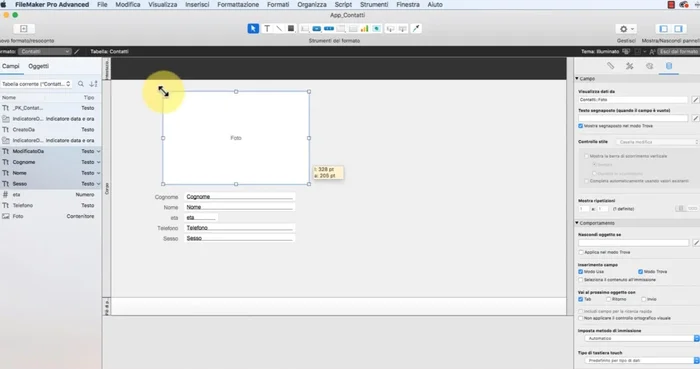Select the Rectangle shape tool

click(x=291, y=29)
